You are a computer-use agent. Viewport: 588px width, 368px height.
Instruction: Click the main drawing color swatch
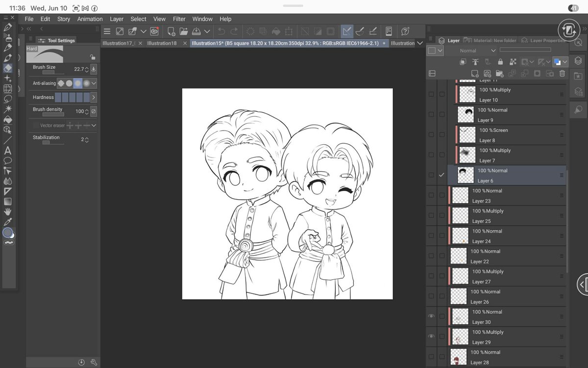(x=7, y=233)
